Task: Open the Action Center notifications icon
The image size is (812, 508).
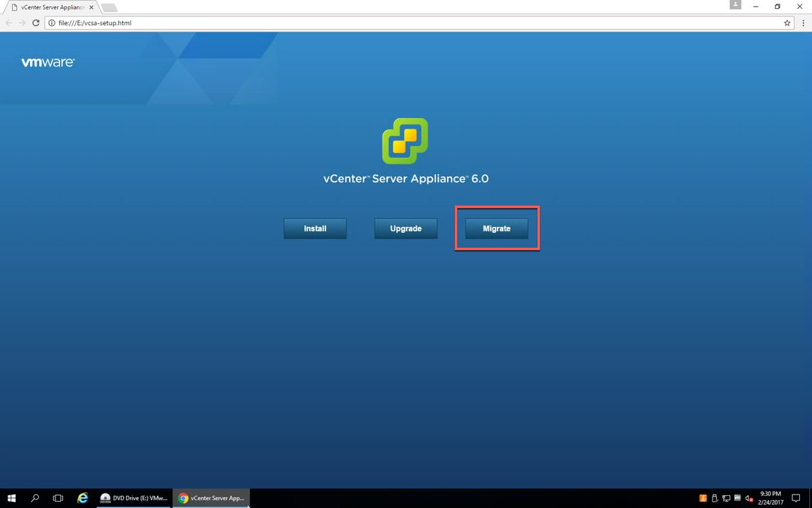Action: coord(797,498)
